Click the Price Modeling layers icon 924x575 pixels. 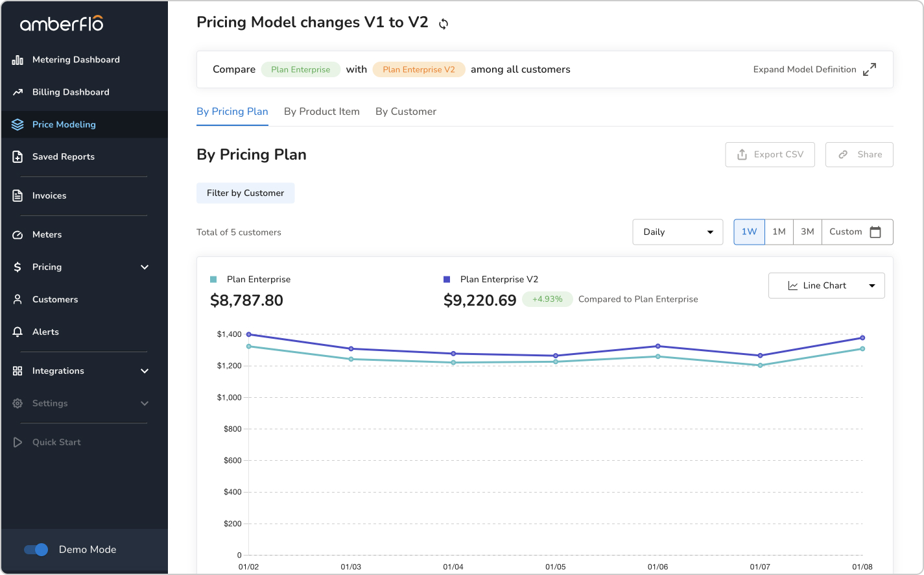pos(18,124)
